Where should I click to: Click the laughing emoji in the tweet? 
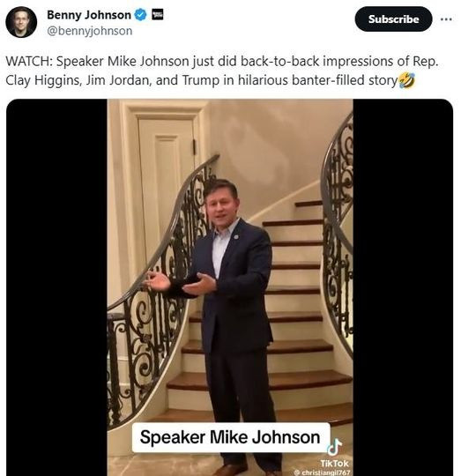click(406, 80)
